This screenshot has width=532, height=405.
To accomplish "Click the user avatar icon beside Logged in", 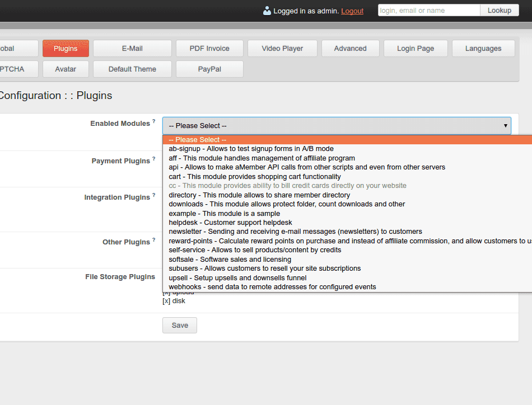I will [x=267, y=11].
